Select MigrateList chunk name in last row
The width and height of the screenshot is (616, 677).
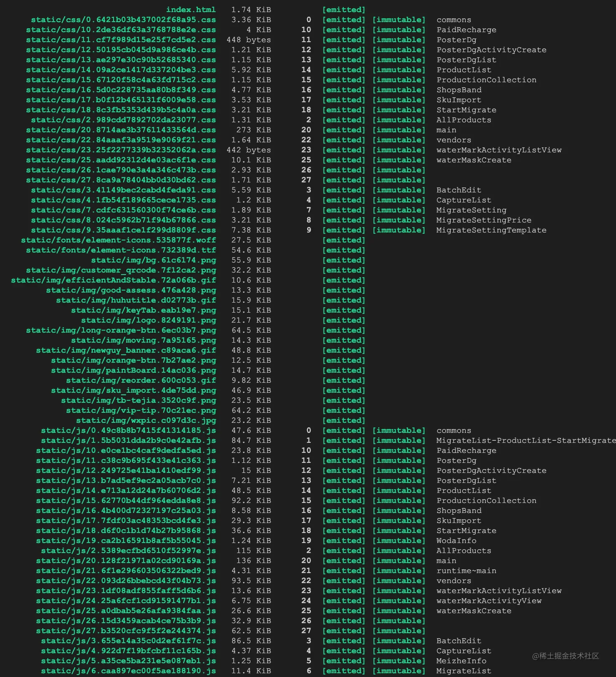pyautogui.click(x=464, y=671)
